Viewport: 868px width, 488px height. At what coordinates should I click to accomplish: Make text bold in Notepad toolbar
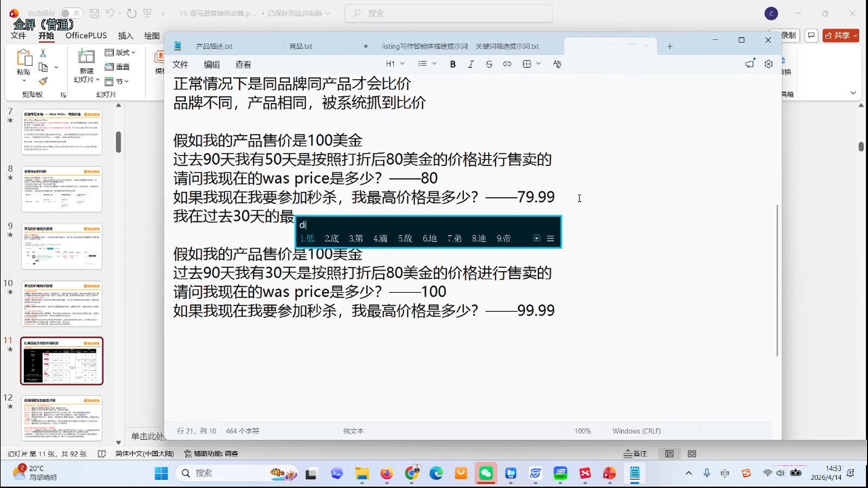click(x=452, y=64)
